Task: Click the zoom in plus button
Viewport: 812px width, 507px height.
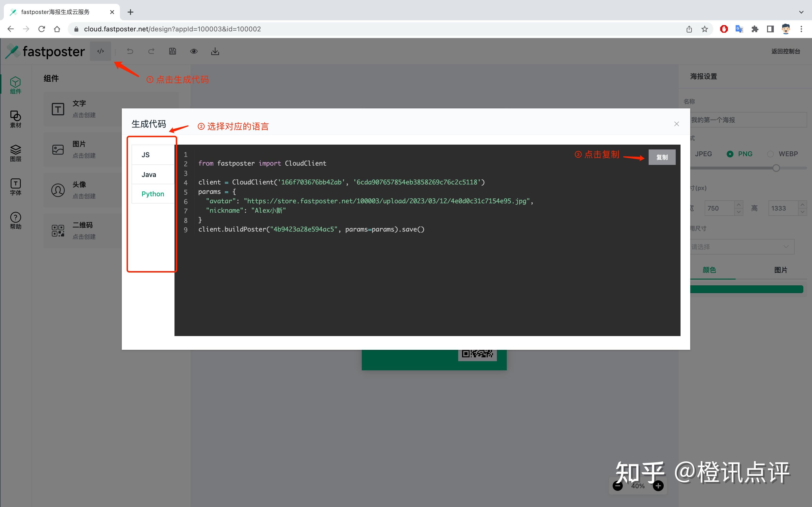Action: click(658, 485)
